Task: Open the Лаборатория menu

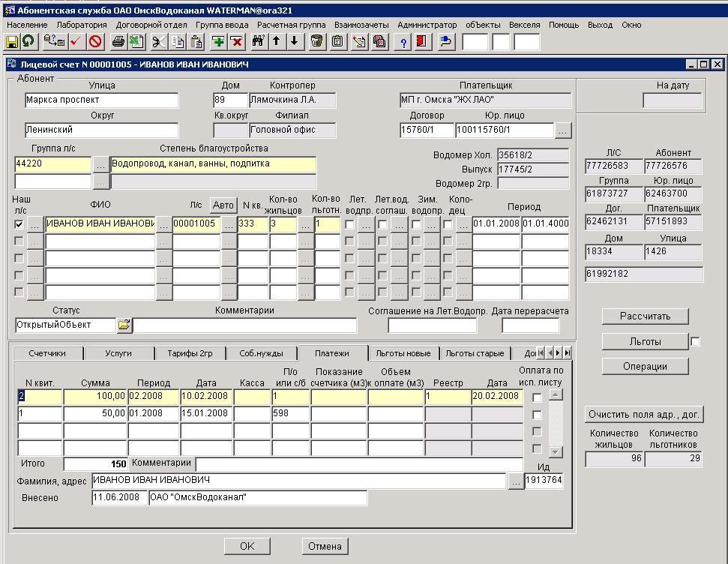Action: tap(81, 25)
